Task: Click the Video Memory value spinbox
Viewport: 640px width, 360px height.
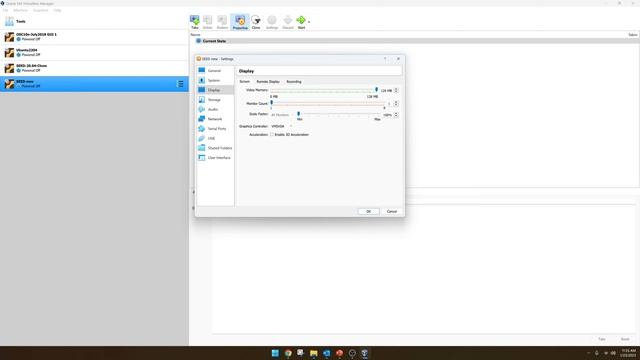Action: tap(389, 90)
